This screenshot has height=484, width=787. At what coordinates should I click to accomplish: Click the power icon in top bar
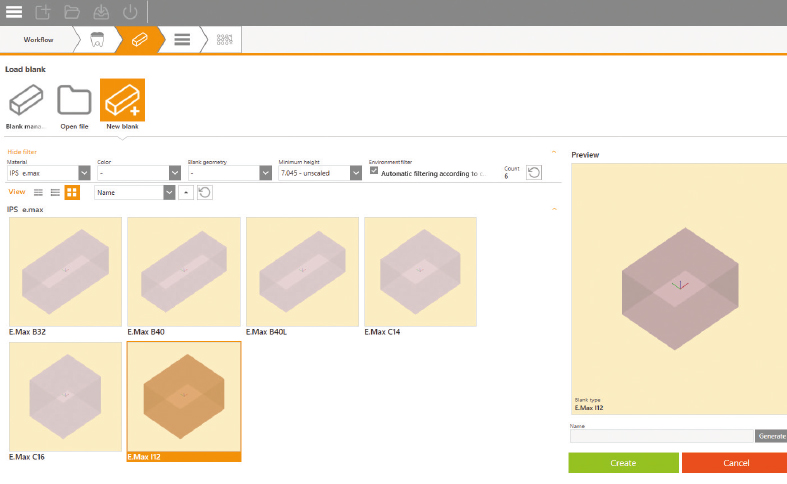pos(130,12)
